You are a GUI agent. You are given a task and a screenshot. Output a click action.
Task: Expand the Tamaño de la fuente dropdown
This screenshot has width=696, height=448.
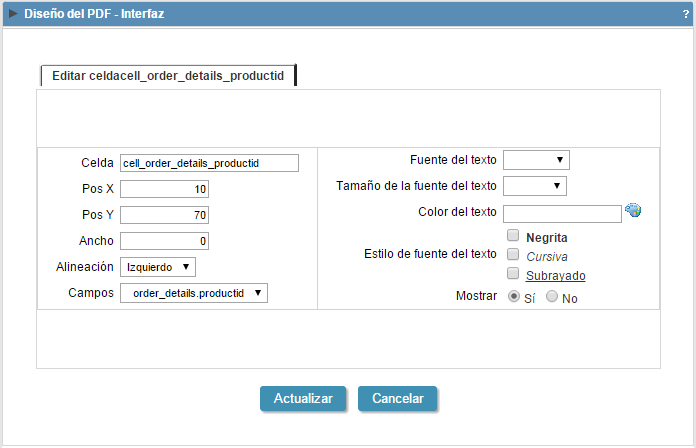534,186
